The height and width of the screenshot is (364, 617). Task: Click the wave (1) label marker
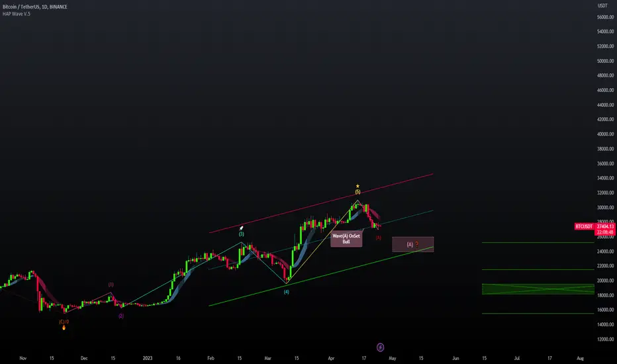coord(111,285)
